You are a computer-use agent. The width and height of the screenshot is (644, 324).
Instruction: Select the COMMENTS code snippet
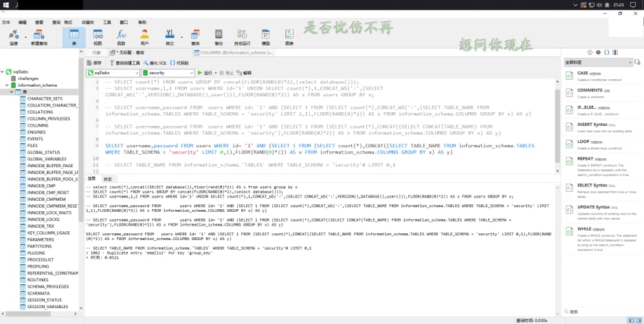coord(602,94)
